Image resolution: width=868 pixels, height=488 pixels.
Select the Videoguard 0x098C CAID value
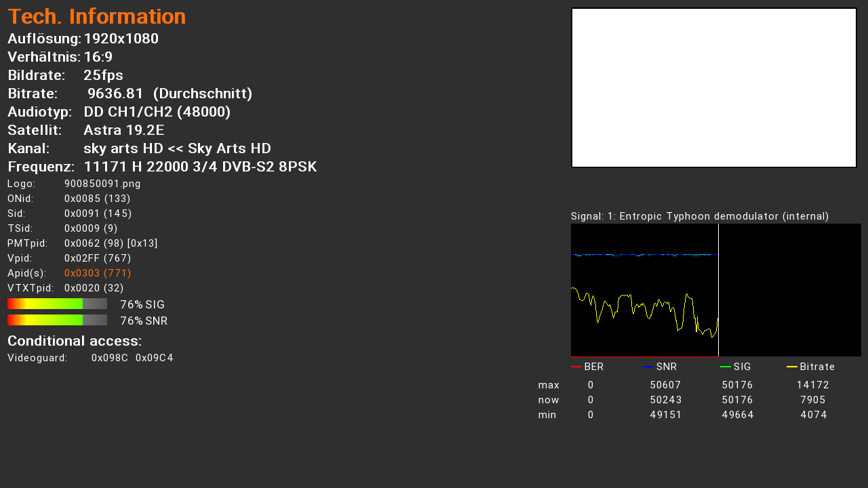pos(109,358)
